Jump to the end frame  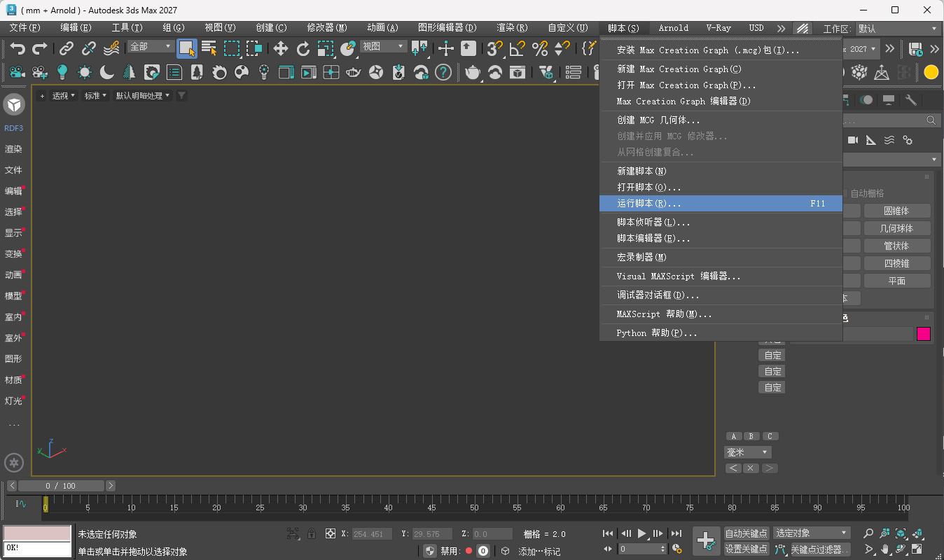point(676,533)
